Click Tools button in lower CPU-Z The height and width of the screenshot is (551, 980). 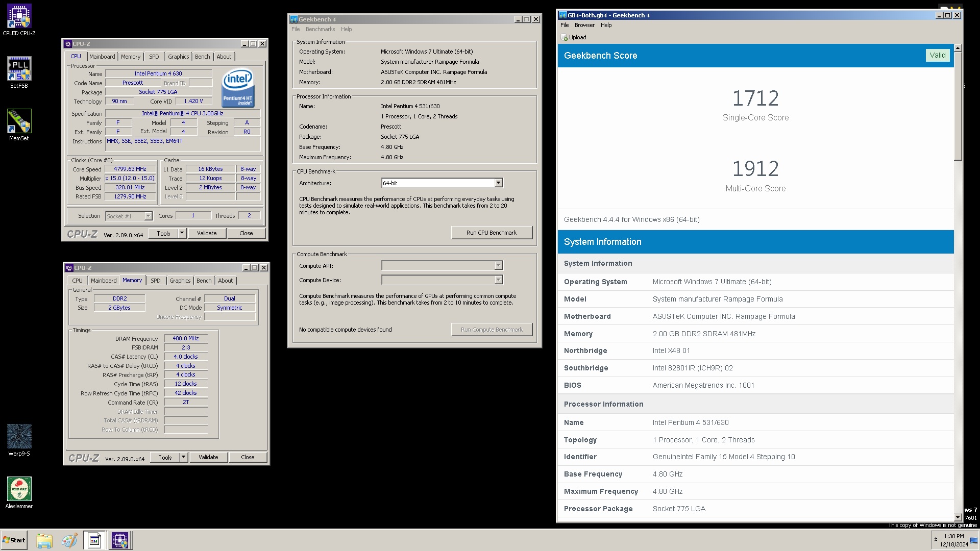[165, 457]
